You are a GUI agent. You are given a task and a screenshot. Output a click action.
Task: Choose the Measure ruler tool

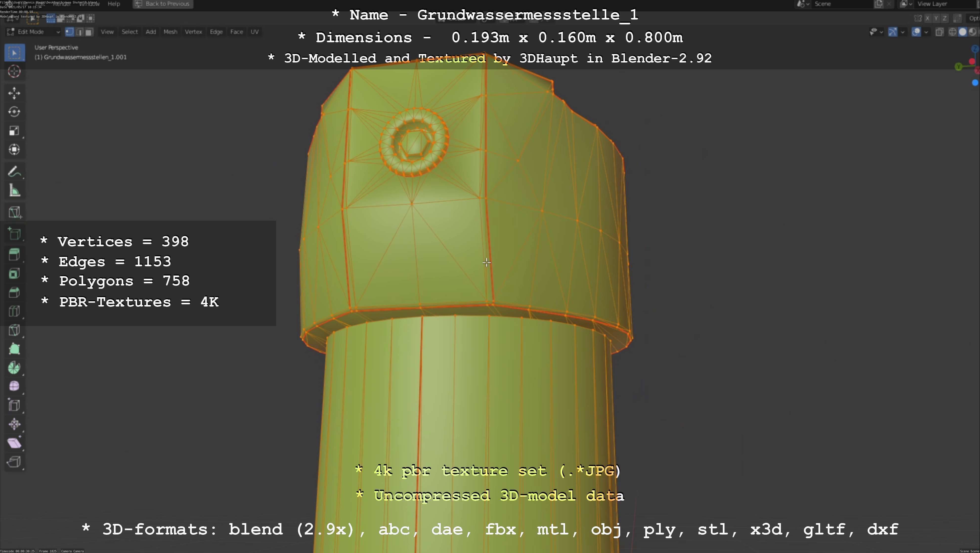point(14,190)
